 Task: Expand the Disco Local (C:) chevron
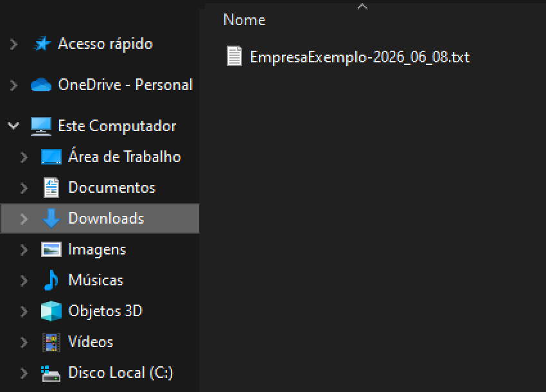click(24, 373)
